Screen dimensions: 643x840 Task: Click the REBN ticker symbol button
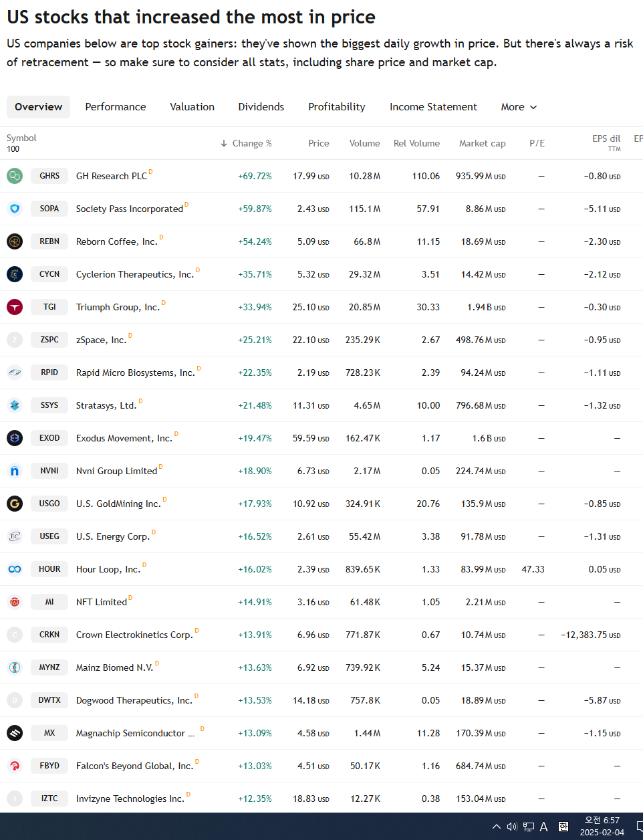pyautogui.click(x=49, y=241)
